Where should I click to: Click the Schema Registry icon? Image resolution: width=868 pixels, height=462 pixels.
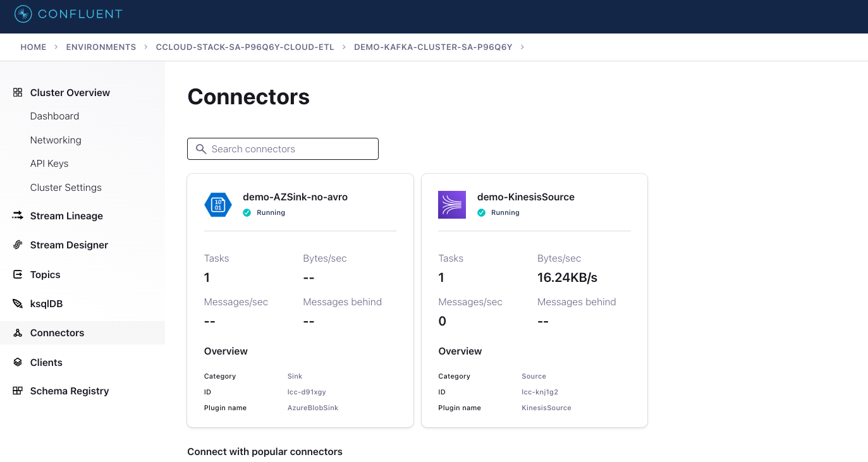(18, 391)
